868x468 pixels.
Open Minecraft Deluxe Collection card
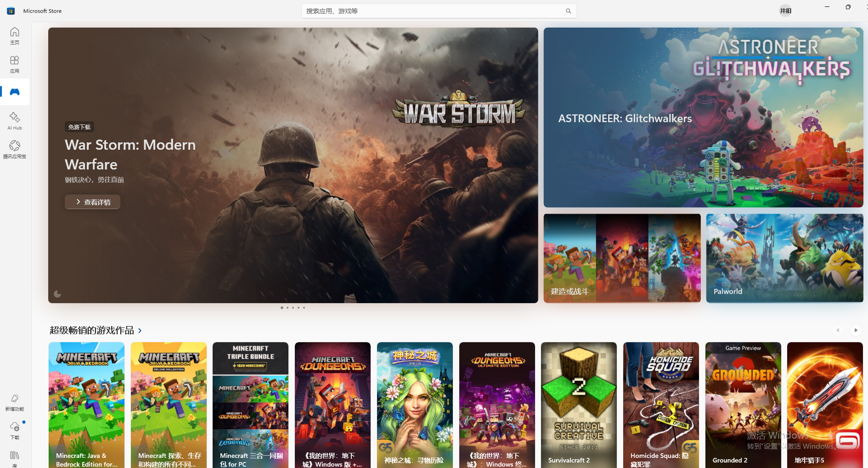169,405
